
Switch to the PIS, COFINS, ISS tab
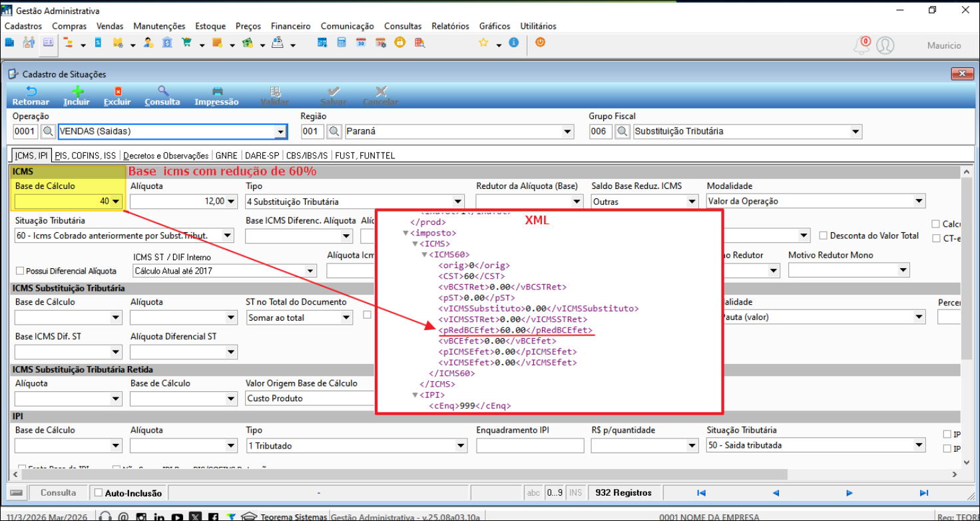[x=85, y=156]
